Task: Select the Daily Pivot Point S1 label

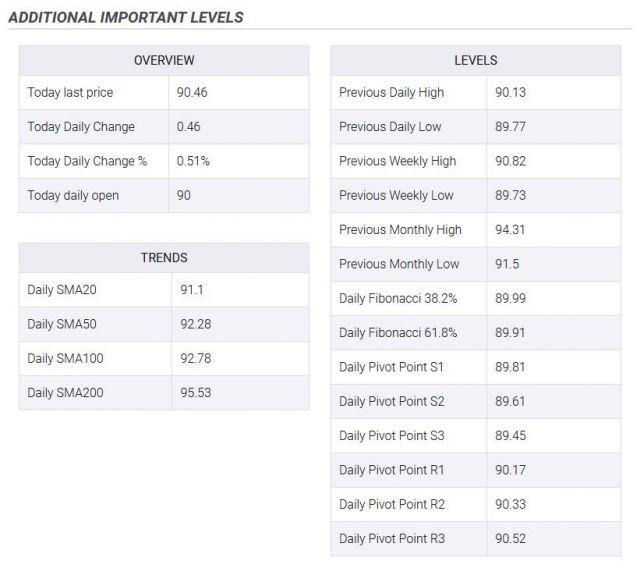Action: tap(391, 367)
